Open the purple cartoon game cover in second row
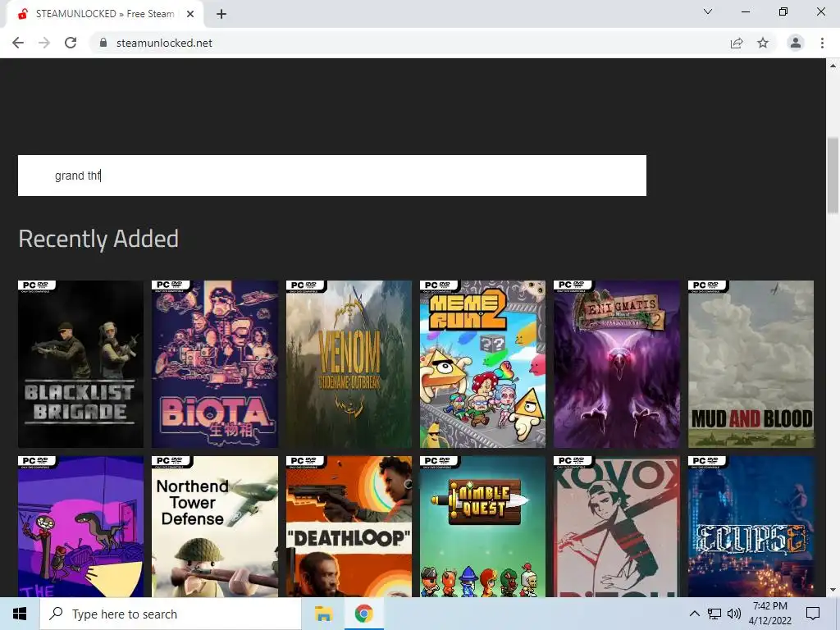This screenshot has height=630, width=840. click(x=81, y=527)
